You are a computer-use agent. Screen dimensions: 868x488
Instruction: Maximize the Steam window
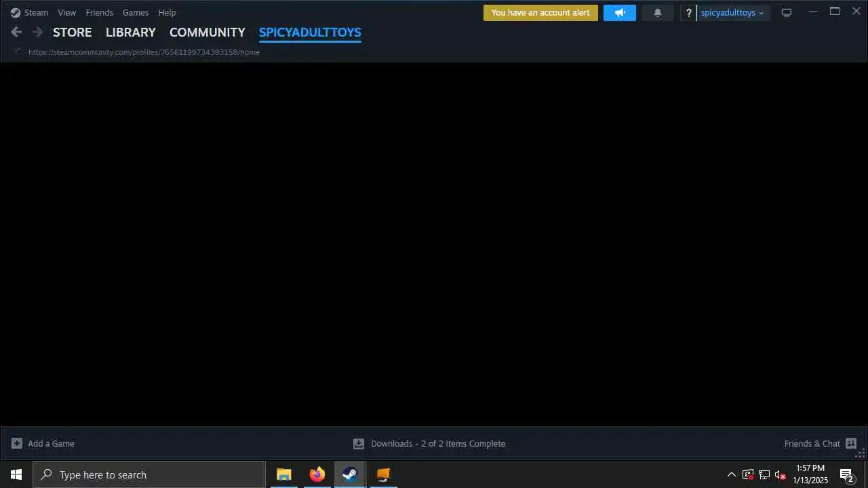coord(835,12)
